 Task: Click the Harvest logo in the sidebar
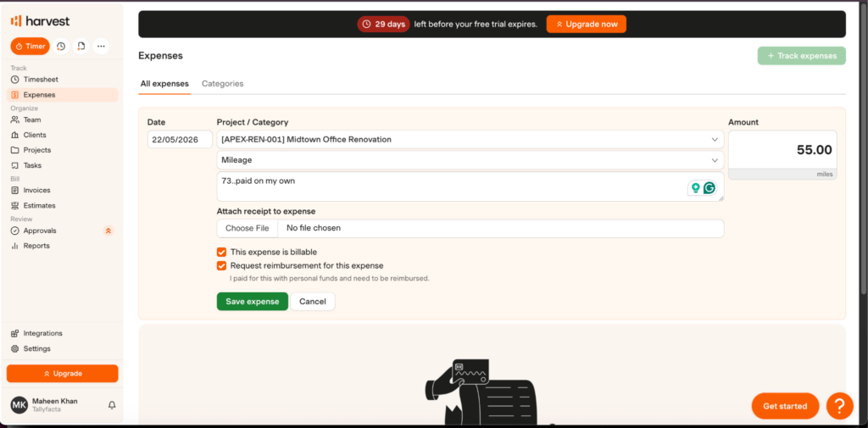(x=40, y=21)
